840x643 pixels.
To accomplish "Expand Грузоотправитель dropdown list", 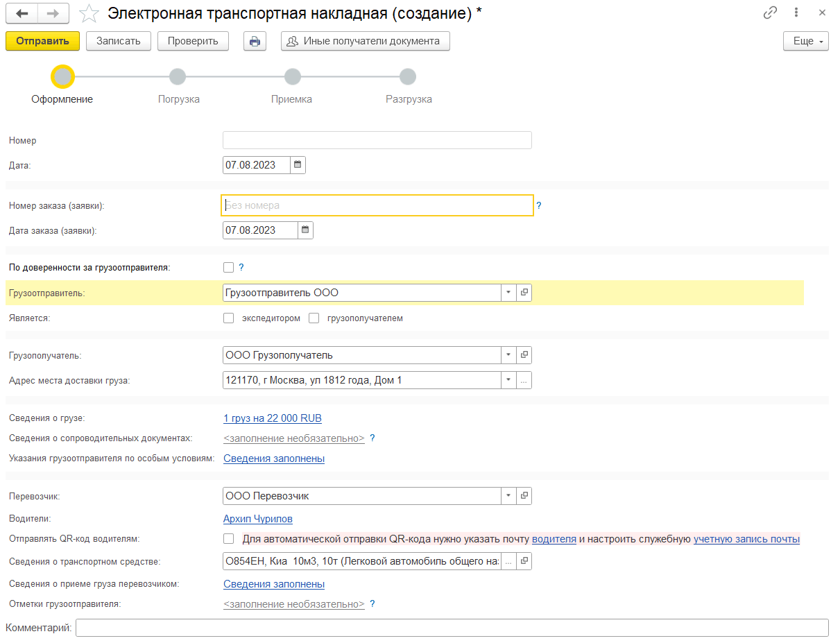I will pyautogui.click(x=508, y=293).
